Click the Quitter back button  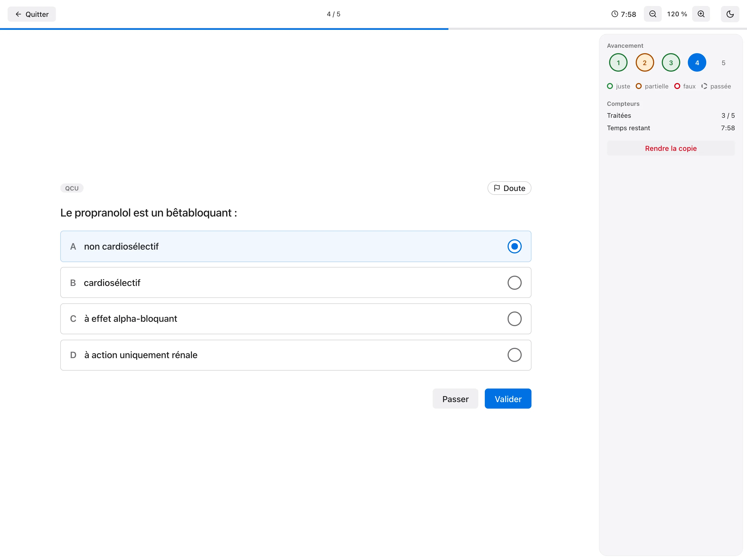tap(32, 14)
